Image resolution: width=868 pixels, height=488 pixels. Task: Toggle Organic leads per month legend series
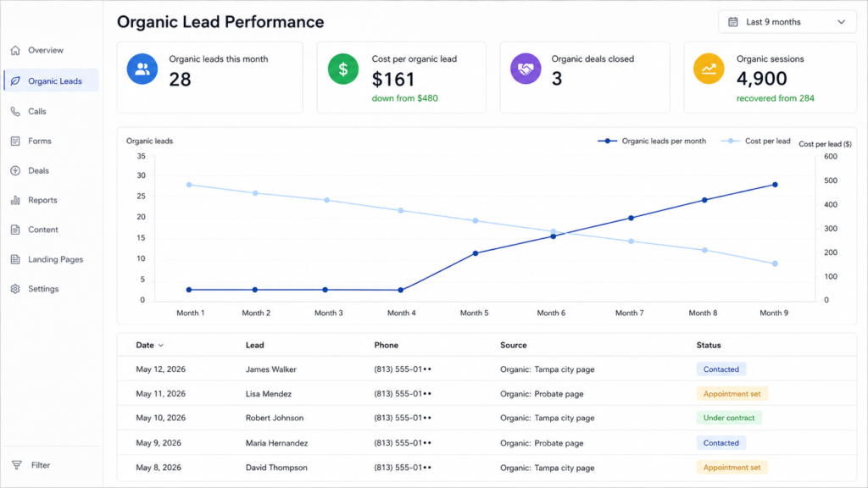coord(652,141)
